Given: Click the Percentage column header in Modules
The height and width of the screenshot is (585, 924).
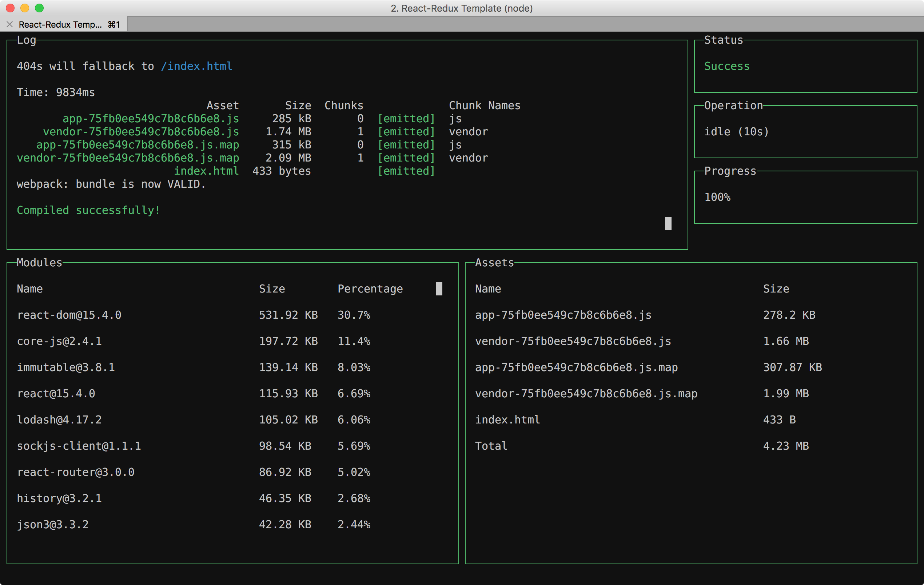Looking at the screenshot, I should 370,288.
